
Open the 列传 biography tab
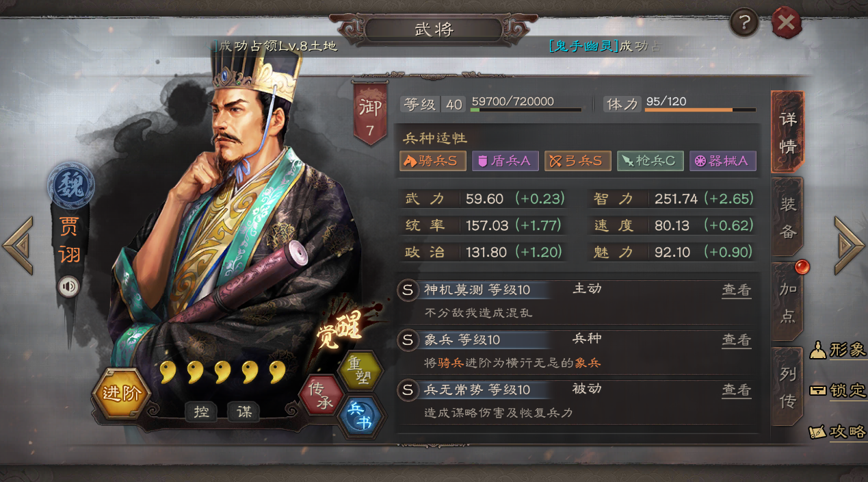click(787, 388)
